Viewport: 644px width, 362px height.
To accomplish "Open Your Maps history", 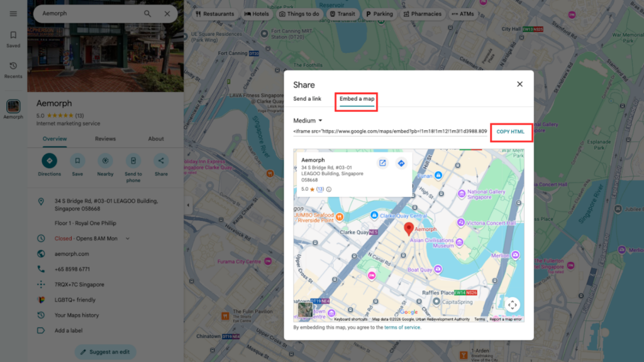I will (77, 315).
